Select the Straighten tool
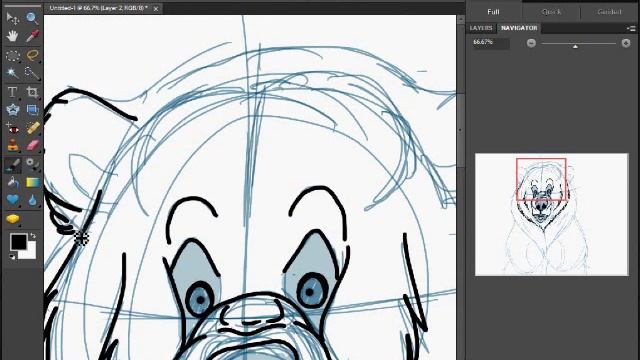The width and height of the screenshot is (640, 360). (x=32, y=110)
